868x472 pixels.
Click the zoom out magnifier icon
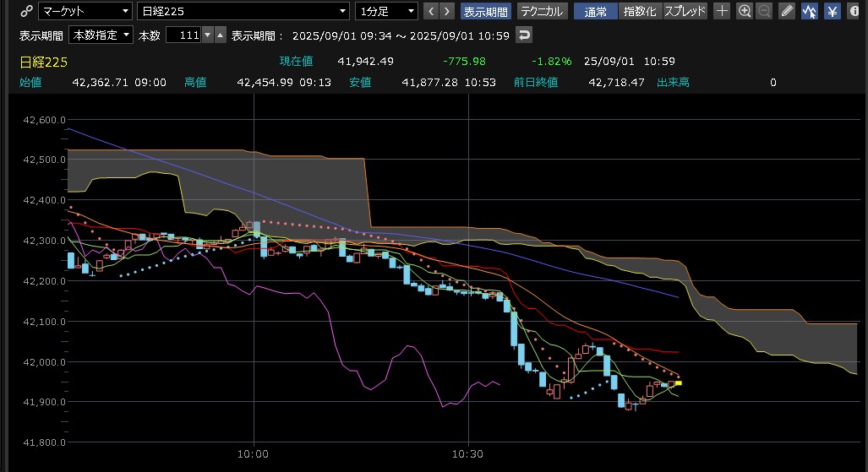click(x=764, y=11)
